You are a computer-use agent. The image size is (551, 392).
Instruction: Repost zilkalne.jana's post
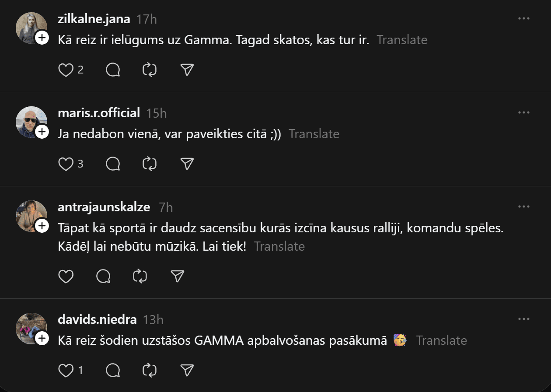[x=150, y=70]
